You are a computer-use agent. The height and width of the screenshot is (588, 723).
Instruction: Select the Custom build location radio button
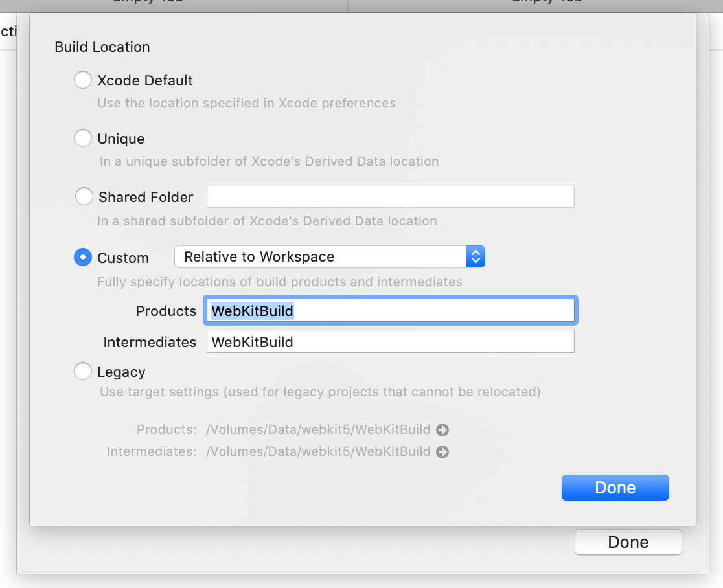pyautogui.click(x=83, y=257)
